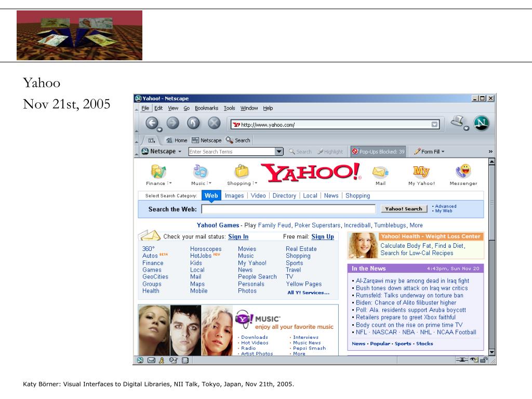Click the page scrollbar down arrow

pos(491,352)
